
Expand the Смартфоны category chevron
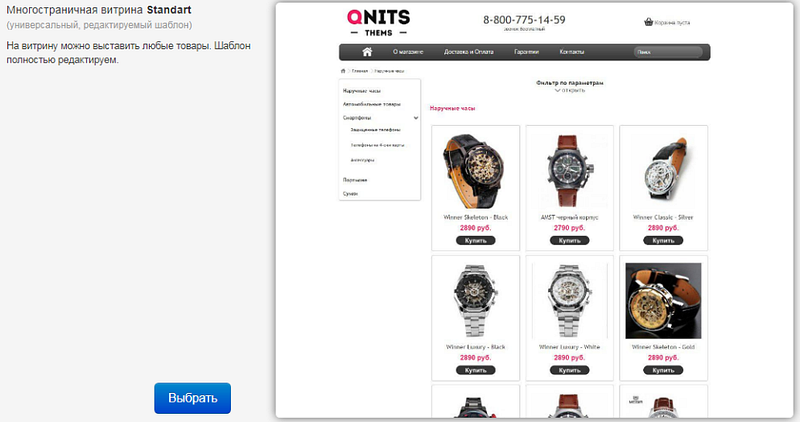point(416,118)
